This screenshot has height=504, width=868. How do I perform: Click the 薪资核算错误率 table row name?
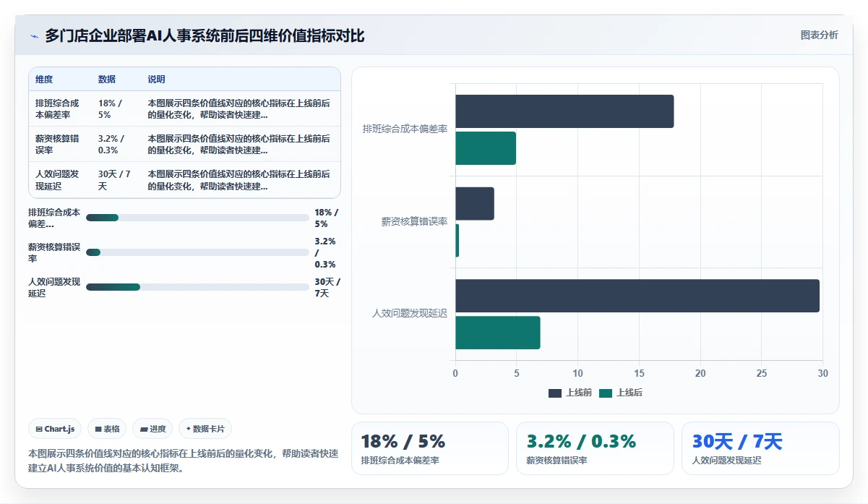point(57,144)
